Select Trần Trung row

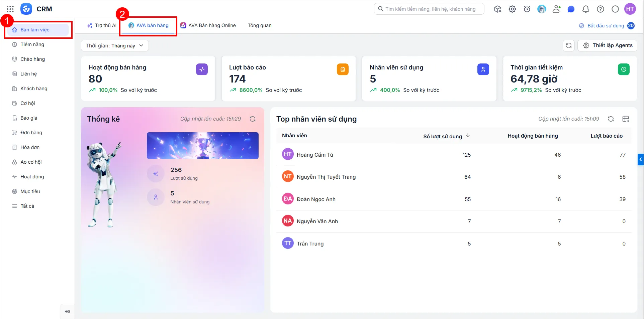(454, 244)
